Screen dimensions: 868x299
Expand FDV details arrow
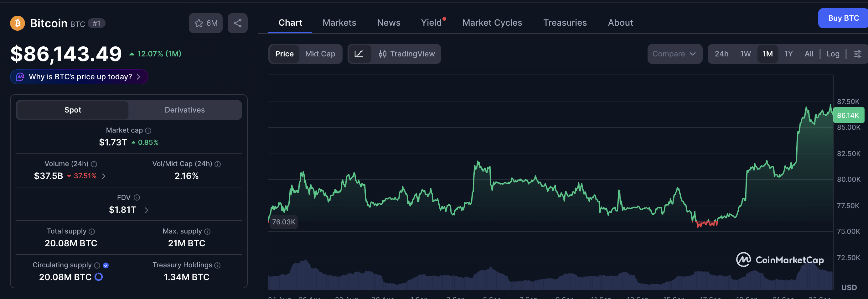point(146,210)
